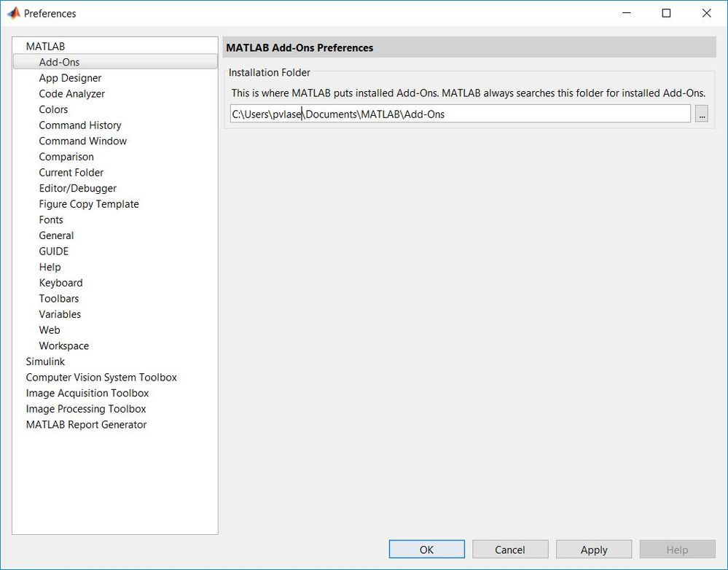Image resolution: width=728 pixels, height=570 pixels.
Task: Click the Apply button
Action: (594, 550)
